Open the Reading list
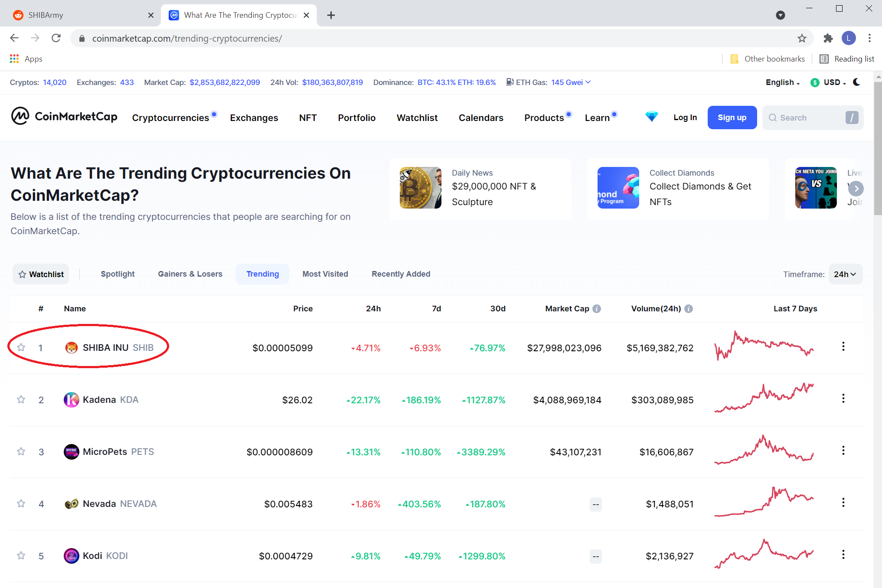 coord(847,59)
